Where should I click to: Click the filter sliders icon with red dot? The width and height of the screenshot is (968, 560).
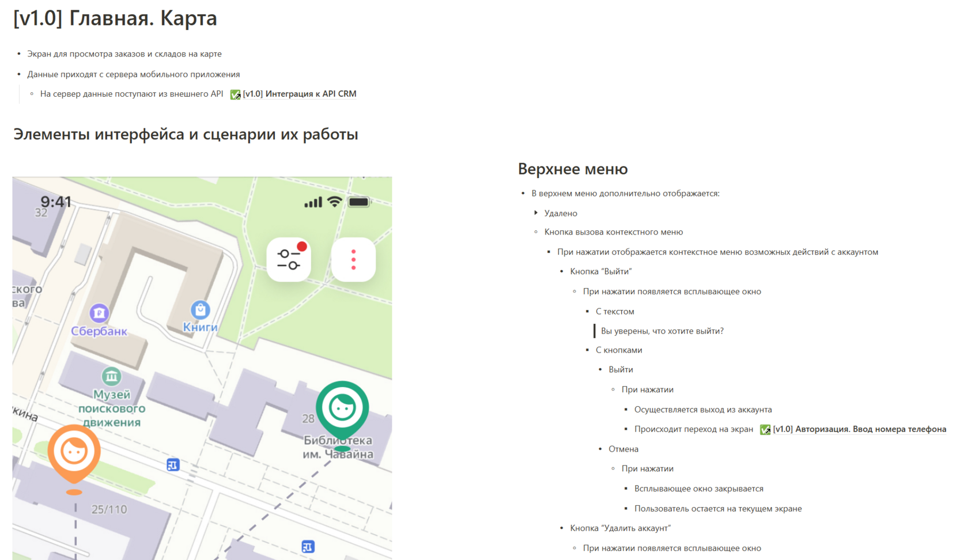click(289, 260)
